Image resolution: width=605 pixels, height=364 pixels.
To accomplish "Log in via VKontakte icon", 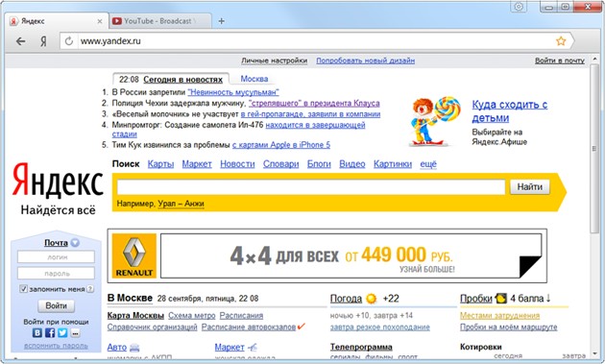I will click(x=37, y=332).
